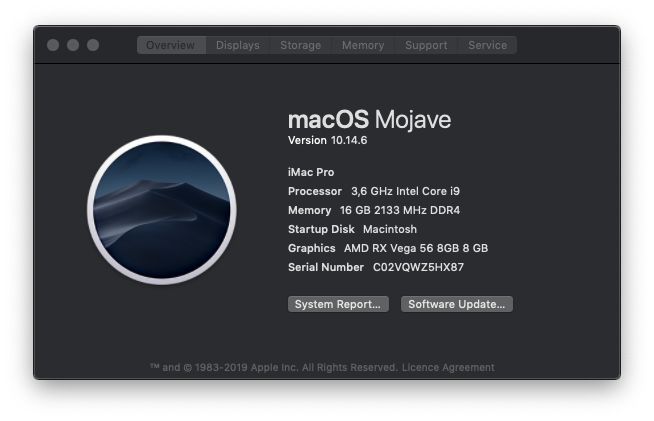Screen dimensions: 654x421
Task: Open the Displays tab
Action: [238, 45]
